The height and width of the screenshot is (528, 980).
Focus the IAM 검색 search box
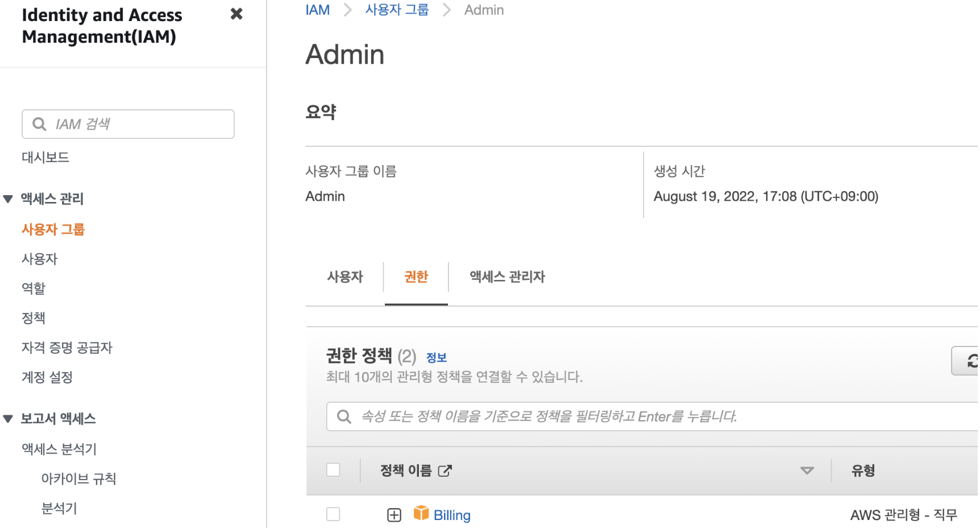(128, 124)
